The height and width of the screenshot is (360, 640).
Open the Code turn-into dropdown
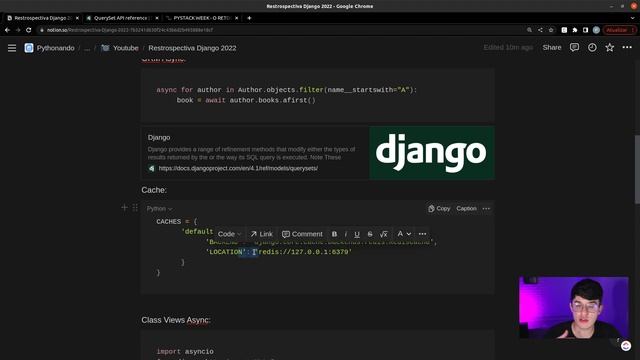[x=229, y=234]
